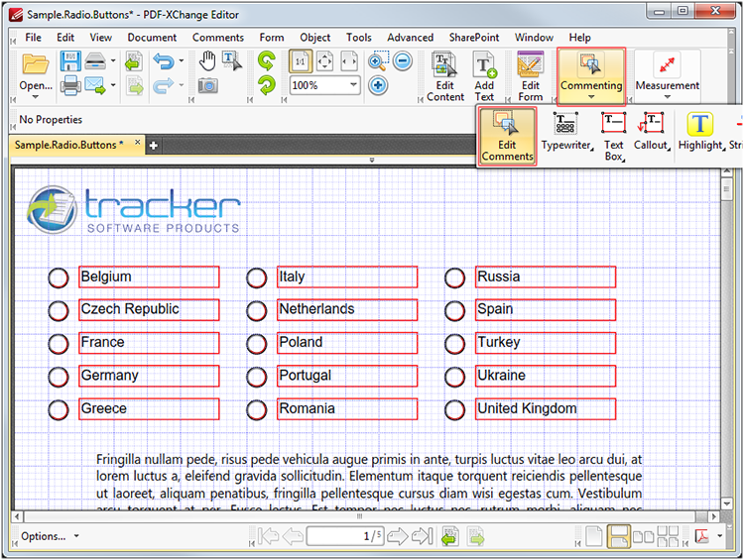Select the Russia radio button
The width and height of the screenshot is (744, 560).
455,278
